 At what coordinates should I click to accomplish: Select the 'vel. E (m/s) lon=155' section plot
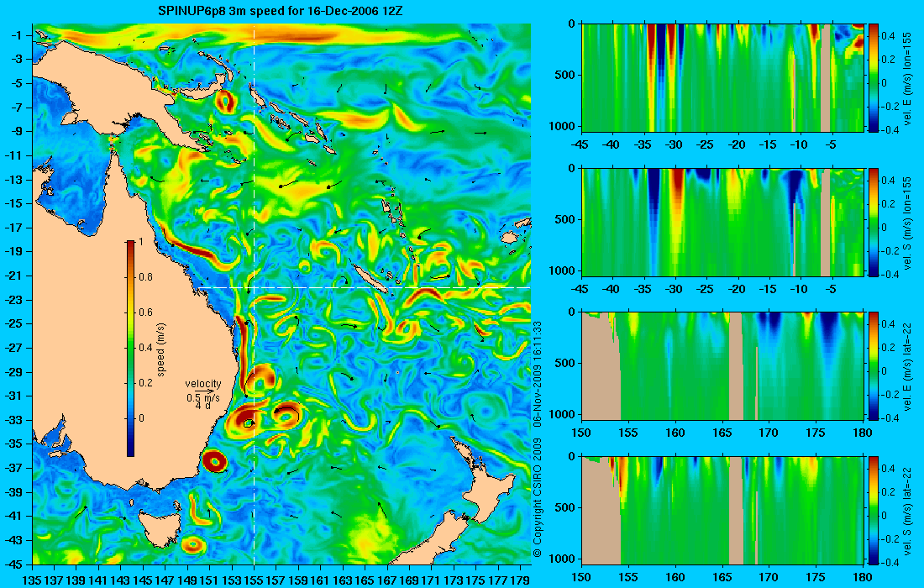[722, 78]
